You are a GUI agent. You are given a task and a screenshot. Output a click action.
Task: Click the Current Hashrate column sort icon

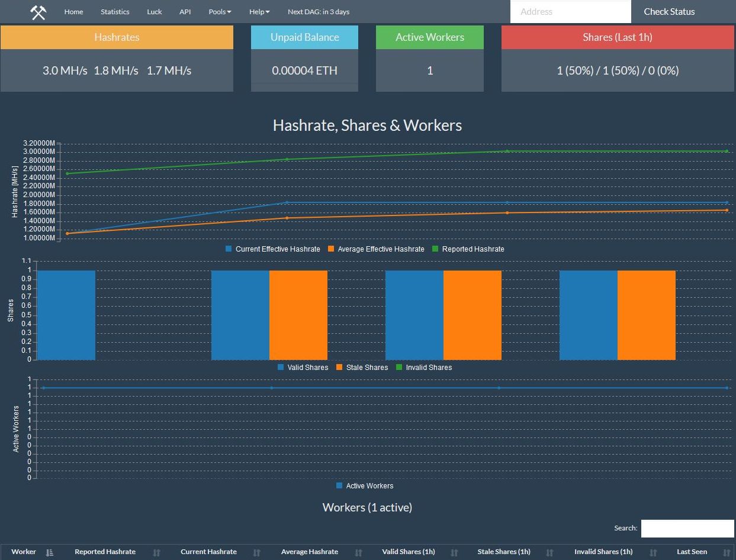click(x=257, y=552)
